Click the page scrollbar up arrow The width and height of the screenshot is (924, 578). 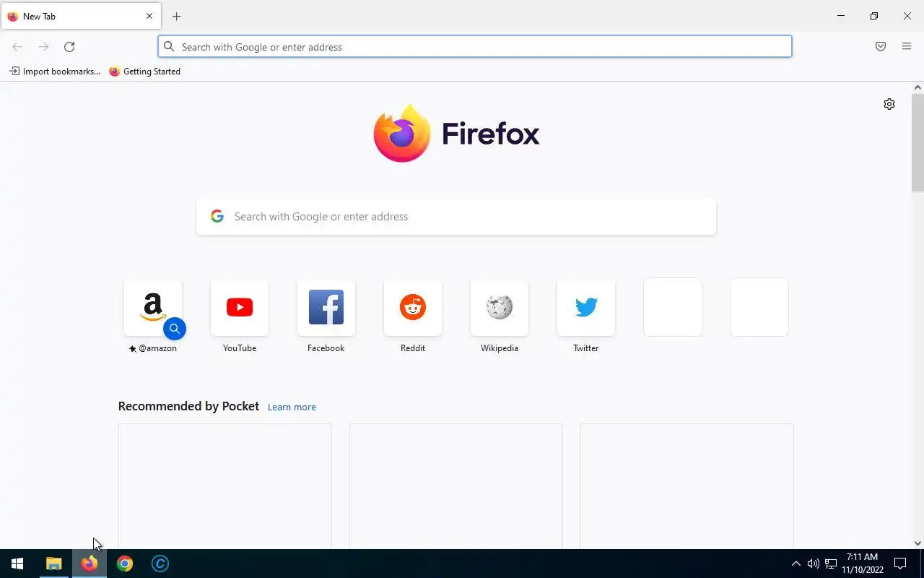(x=918, y=87)
